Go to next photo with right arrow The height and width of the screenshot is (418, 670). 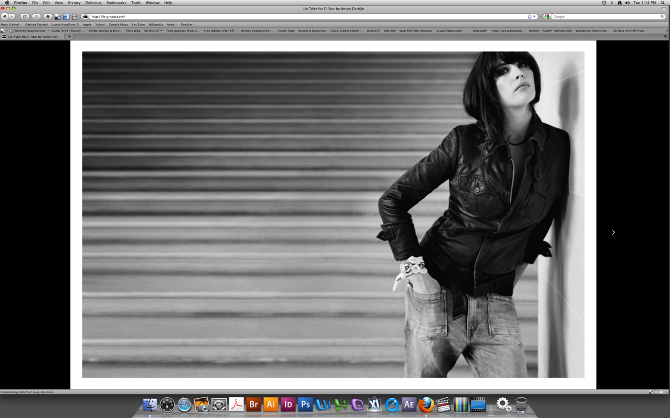(x=613, y=232)
